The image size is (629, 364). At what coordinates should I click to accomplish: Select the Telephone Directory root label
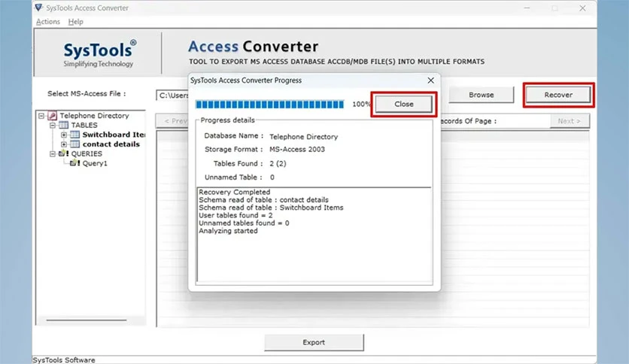94,116
